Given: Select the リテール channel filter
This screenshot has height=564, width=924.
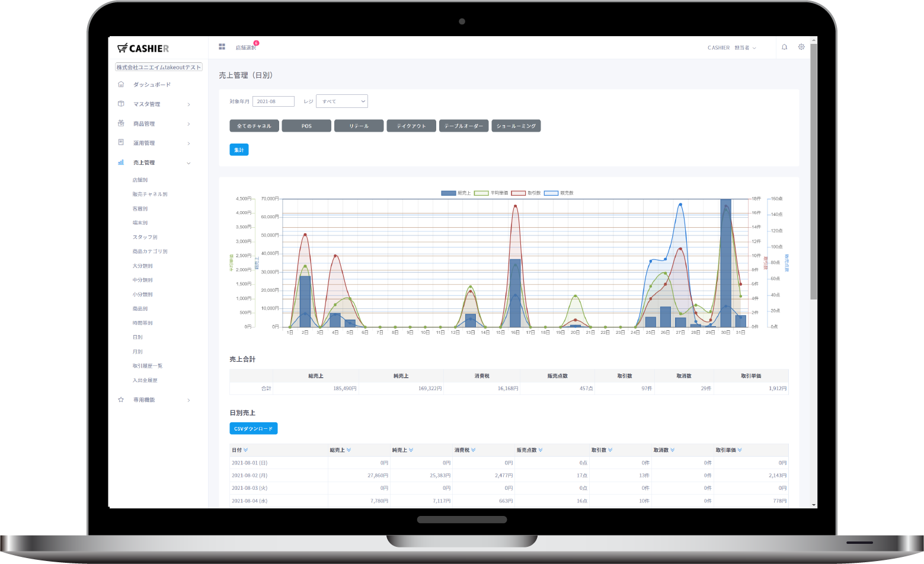Looking at the screenshot, I should click(359, 126).
